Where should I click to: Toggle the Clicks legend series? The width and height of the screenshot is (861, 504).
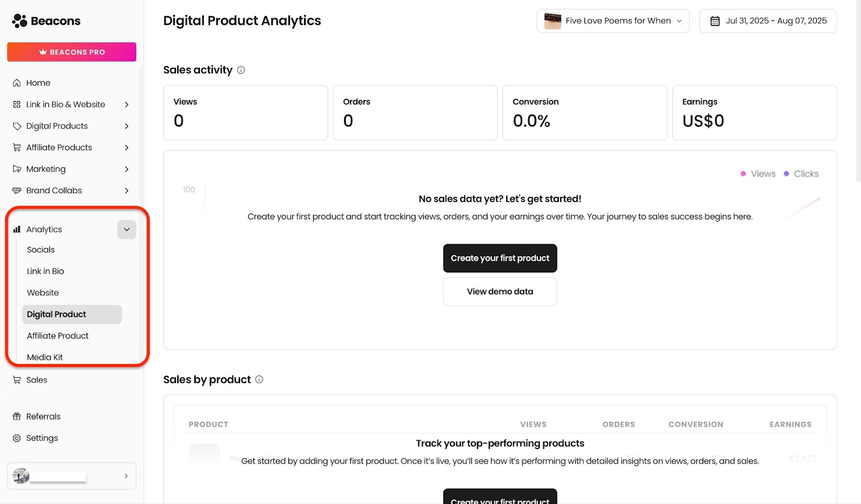click(801, 174)
